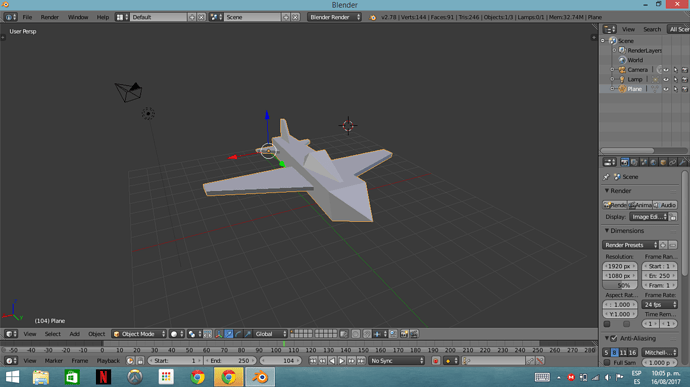Click the resolution percentage 50% slider
This screenshot has width=690, height=387.
[x=620, y=285]
